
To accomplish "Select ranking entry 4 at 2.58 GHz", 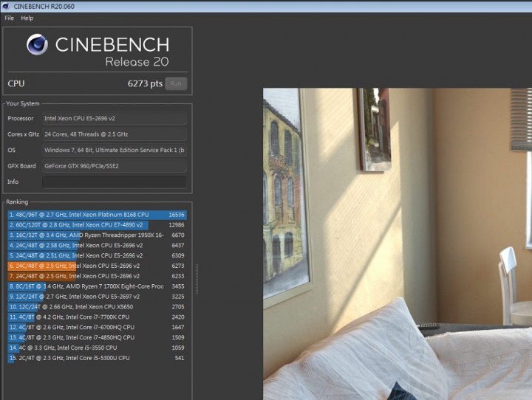I will tap(97, 245).
